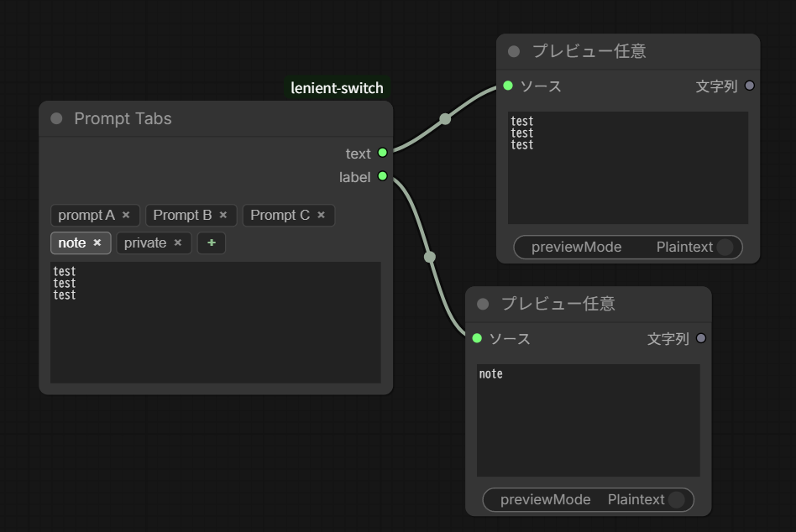Screen dimensions: 796x532
Task: Close the prompt A tab
Action: point(126,215)
